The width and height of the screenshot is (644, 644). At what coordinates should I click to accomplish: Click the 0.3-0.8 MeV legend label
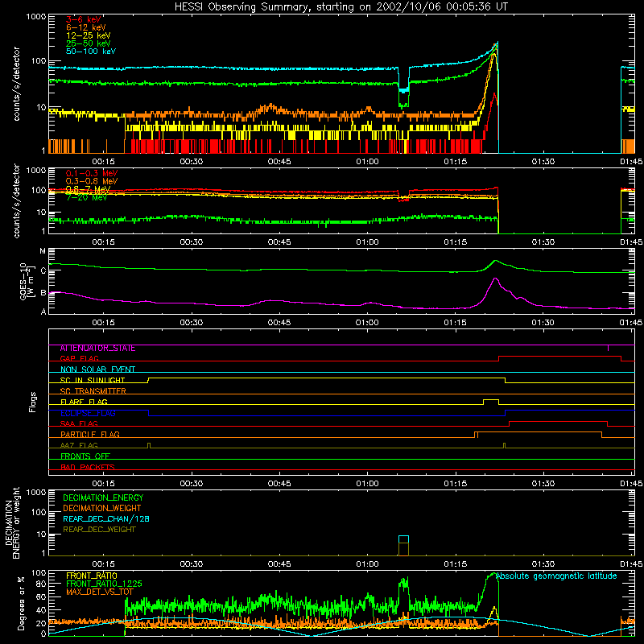92,181
